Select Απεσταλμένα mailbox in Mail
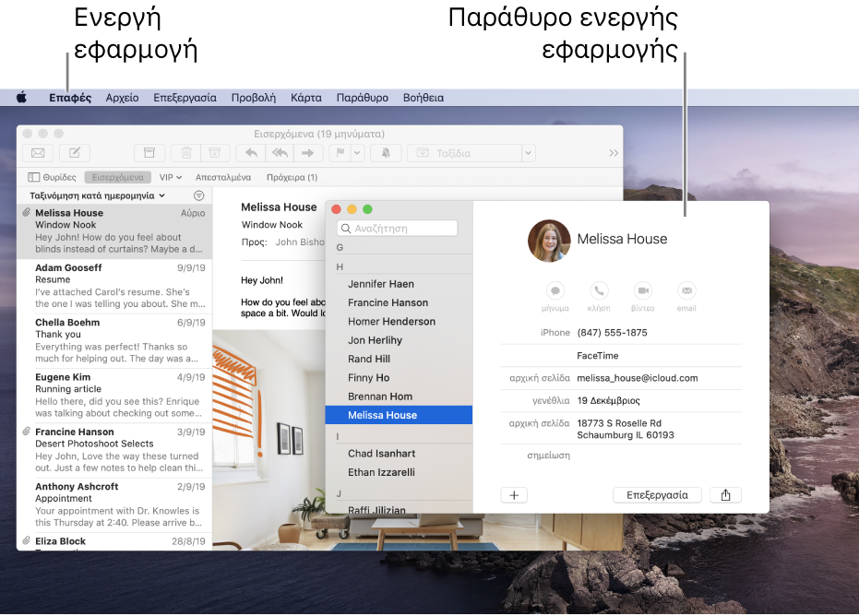Image resolution: width=859 pixels, height=616 pixels. 223,177
